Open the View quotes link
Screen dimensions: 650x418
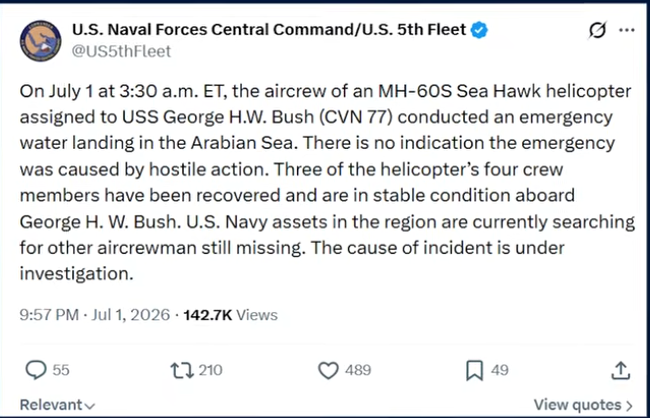583,405
